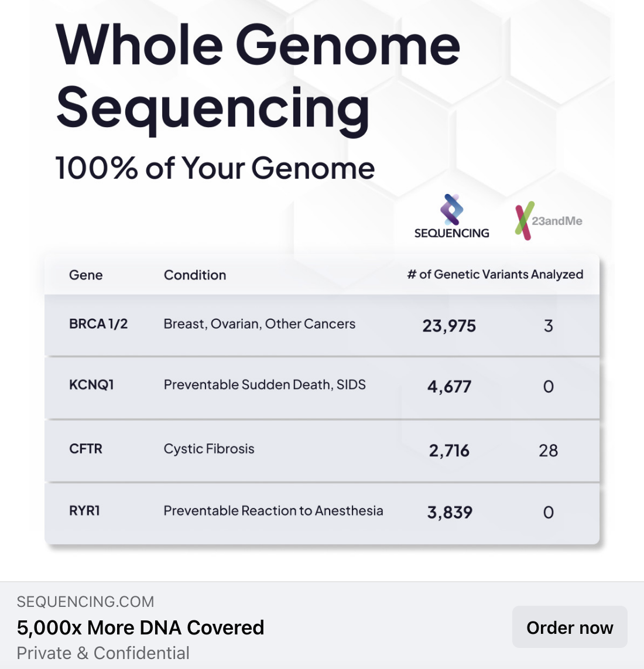Select the RYR1 gene label
644x669 pixels.
click(85, 511)
